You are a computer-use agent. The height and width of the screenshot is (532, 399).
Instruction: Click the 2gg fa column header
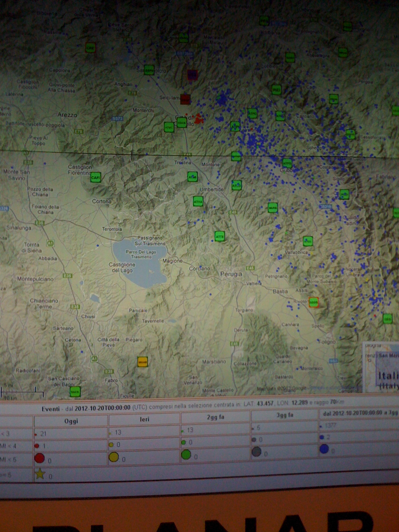215,417
